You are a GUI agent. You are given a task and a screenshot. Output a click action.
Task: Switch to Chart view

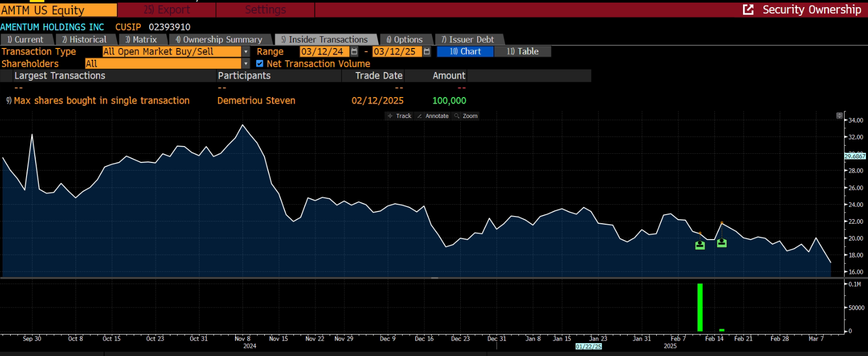tap(465, 52)
